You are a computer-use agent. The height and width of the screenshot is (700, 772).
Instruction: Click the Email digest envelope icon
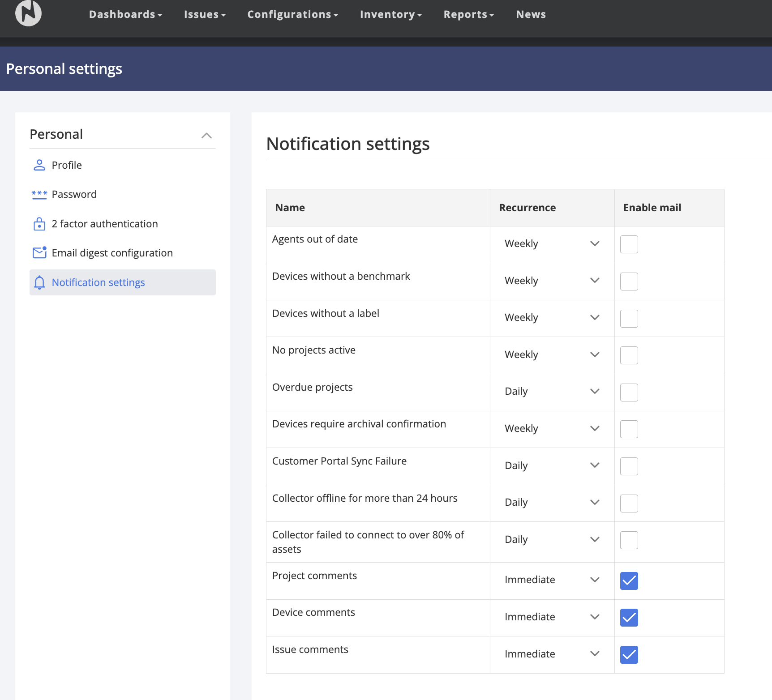[39, 253]
